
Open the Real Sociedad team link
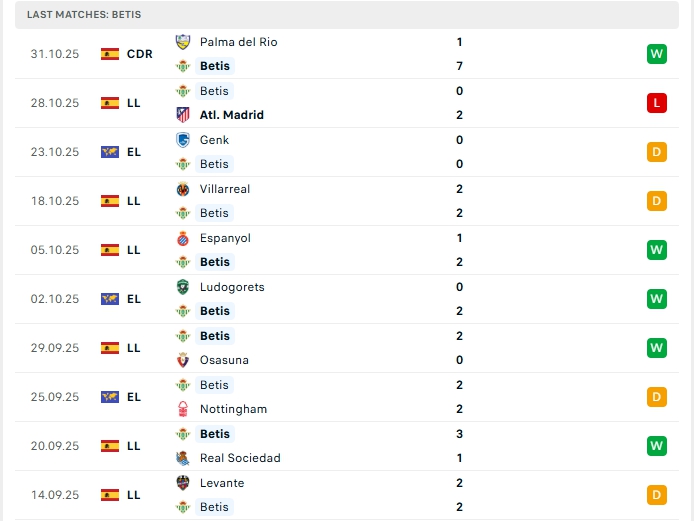click(x=240, y=458)
